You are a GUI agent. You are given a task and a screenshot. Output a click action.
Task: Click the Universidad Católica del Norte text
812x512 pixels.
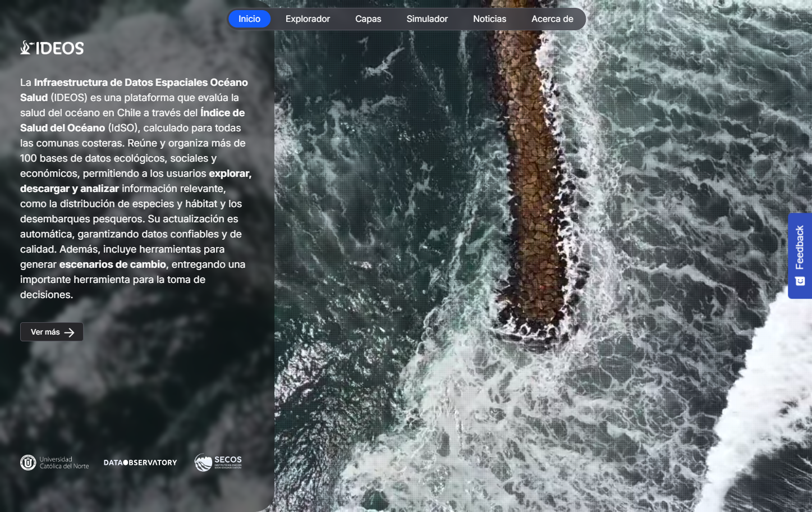point(64,463)
